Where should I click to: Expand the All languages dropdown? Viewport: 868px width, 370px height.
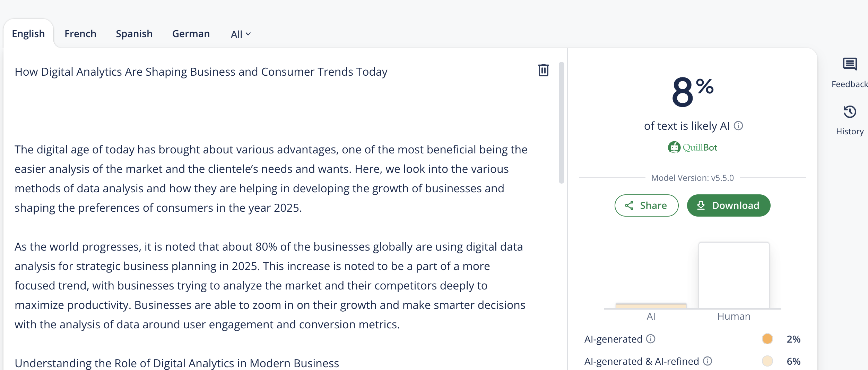pos(241,34)
